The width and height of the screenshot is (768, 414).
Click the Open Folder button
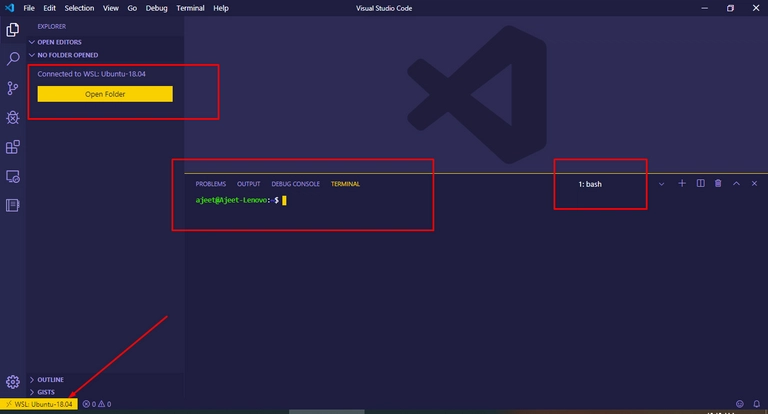tap(105, 94)
